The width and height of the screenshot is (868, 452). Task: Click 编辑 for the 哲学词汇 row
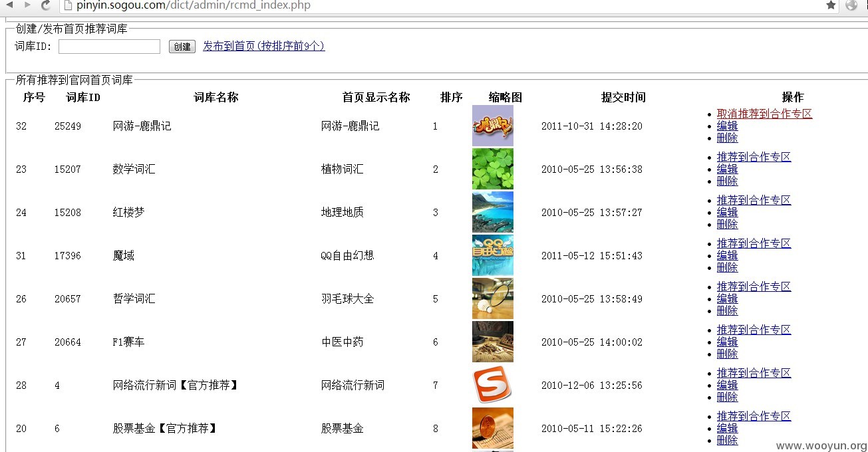pos(728,298)
